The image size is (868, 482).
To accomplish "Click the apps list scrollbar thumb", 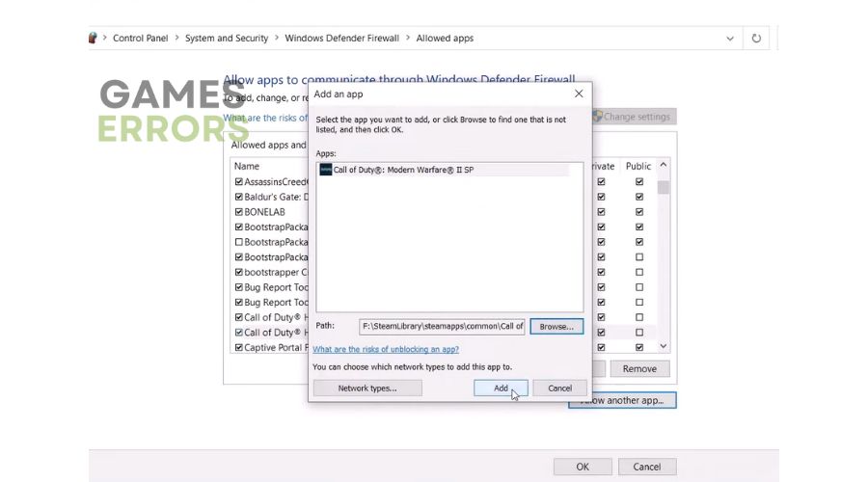I will coord(664,187).
